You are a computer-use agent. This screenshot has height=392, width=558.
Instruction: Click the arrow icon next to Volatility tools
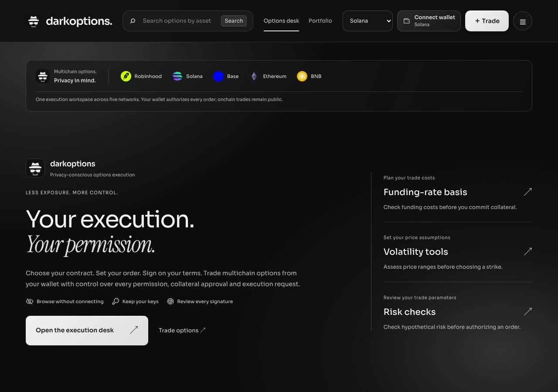pos(527,251)
